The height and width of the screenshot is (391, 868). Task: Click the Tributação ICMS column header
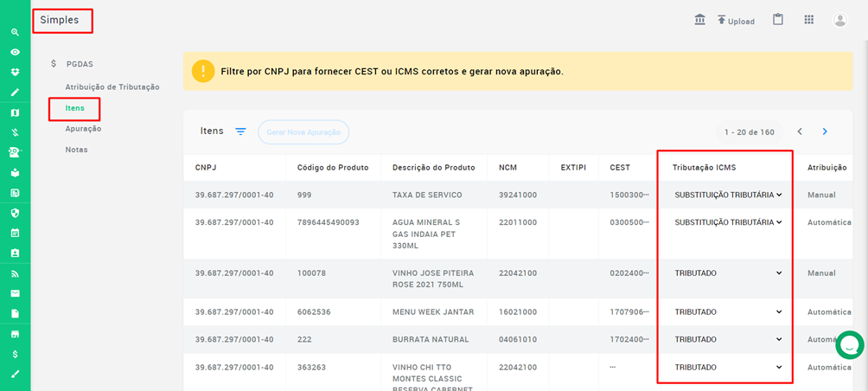(x=704, y=168)
